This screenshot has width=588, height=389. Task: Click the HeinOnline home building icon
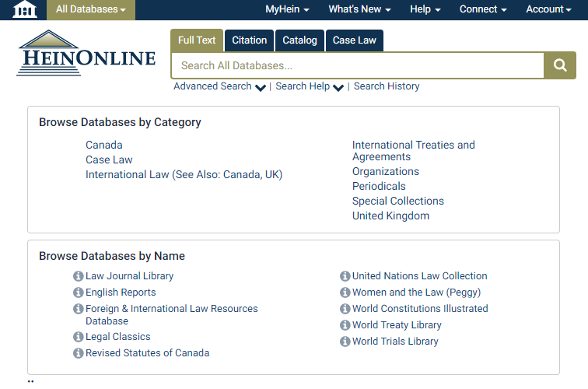[24, 9]
